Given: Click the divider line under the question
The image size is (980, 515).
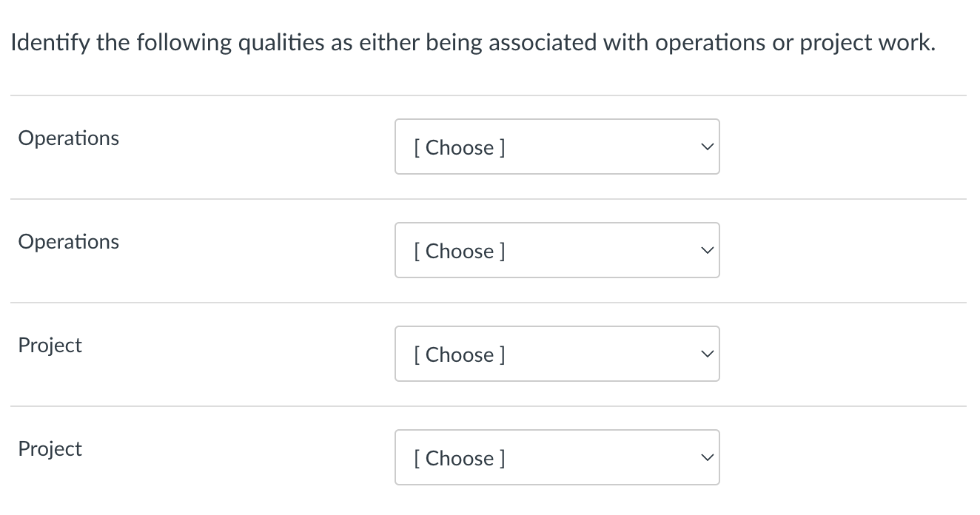Looking at the screenshot, I should (x=489, y=94).
